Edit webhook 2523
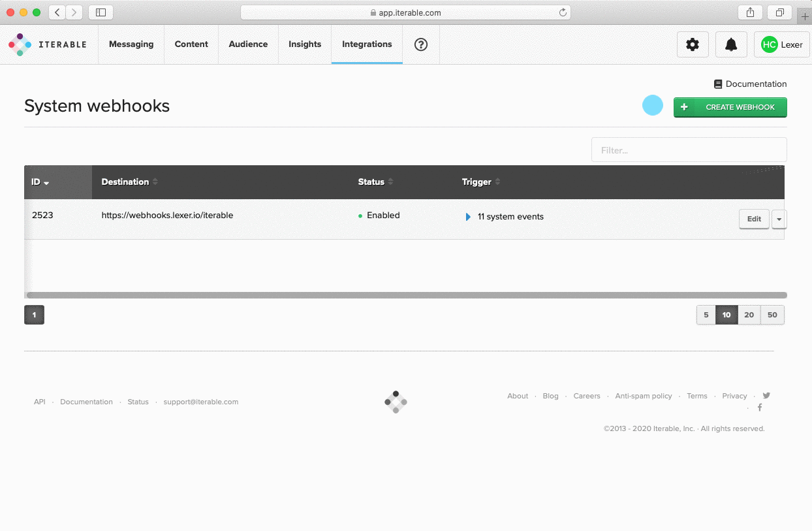Image resolution: width=812 pixels, height=531 pixels. point(754,219)
